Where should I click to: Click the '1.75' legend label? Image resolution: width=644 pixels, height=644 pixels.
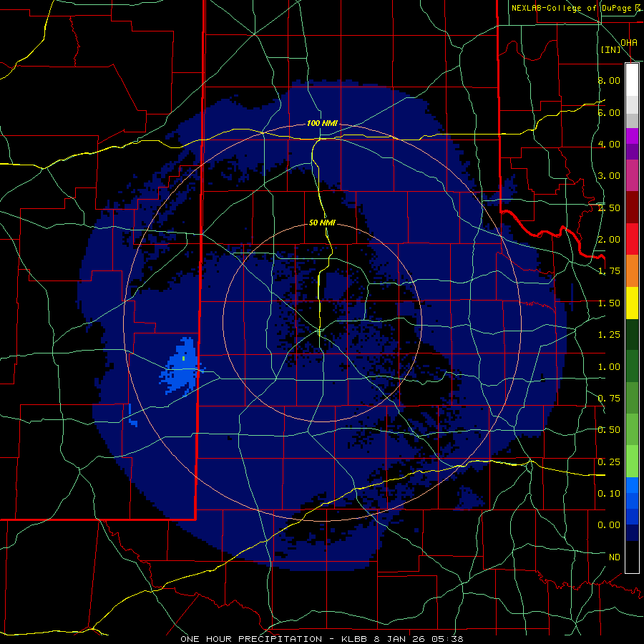coord(609,271)
